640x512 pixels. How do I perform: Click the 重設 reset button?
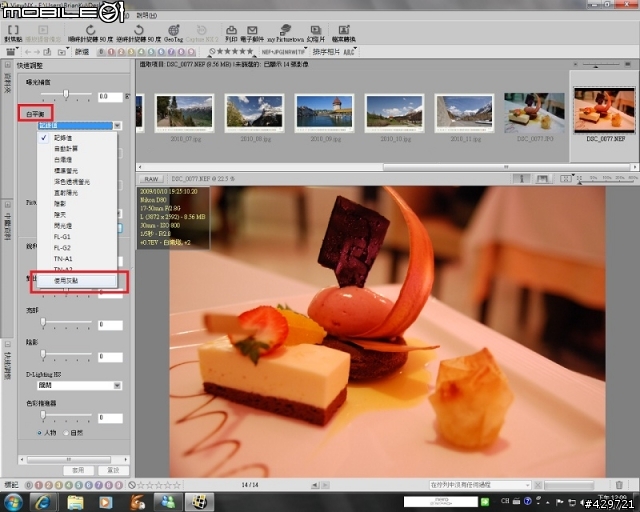(x=113, y=470)
